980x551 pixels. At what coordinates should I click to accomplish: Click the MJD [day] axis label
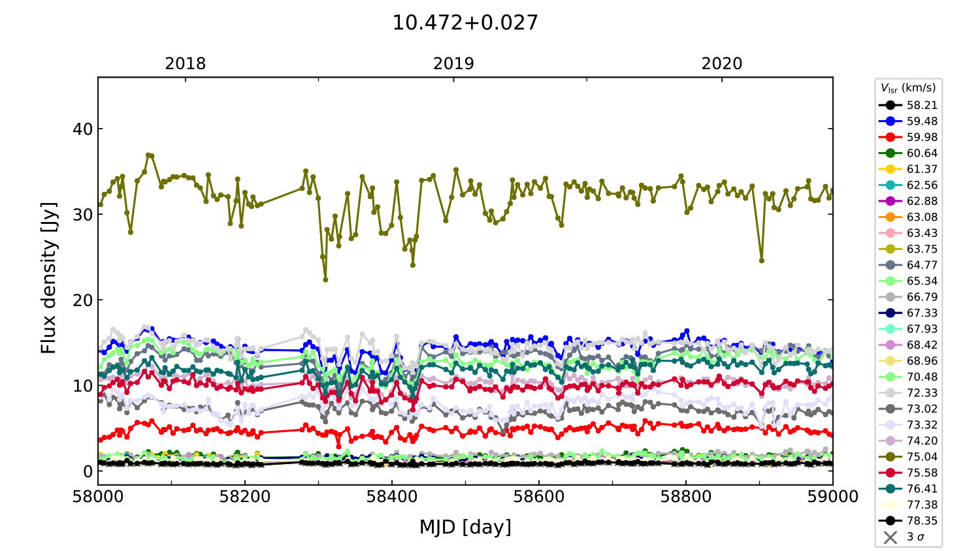pos(465,527)
